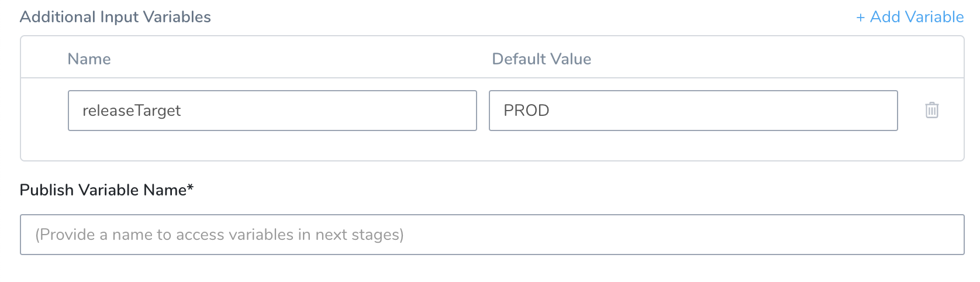Click the plus sign before Add Variable
Screen dimensions: 980x282
(x=861, y=18)
